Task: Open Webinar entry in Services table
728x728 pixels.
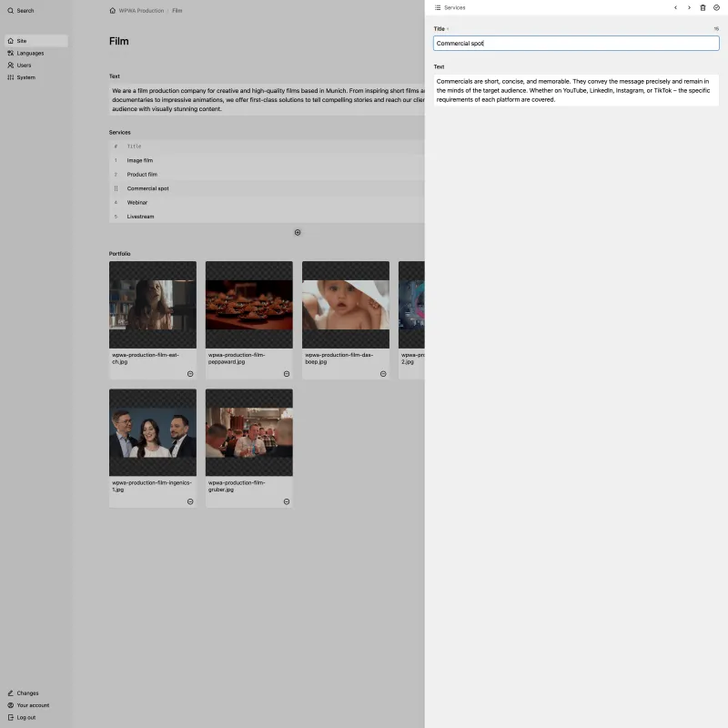Action: (137, 202)
